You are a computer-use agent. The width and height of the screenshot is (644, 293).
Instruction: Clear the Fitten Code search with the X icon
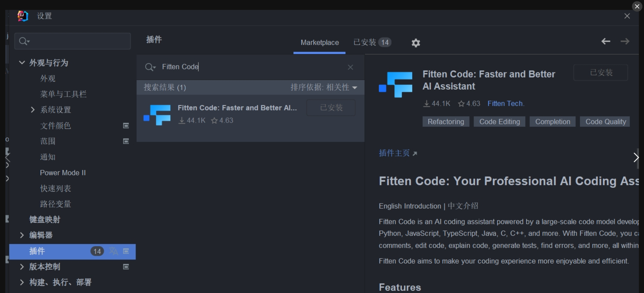coord(350,67)
